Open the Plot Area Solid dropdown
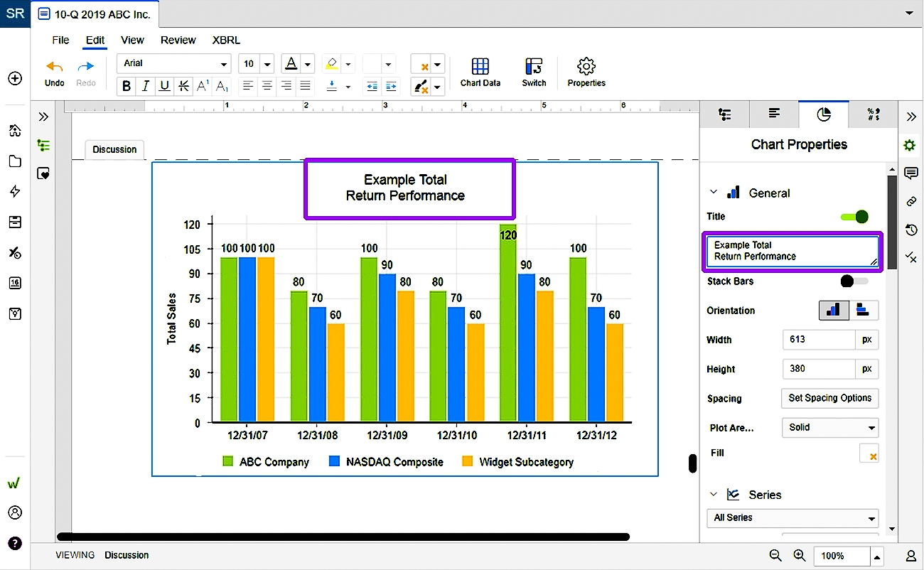 click(x=829, y=427)
